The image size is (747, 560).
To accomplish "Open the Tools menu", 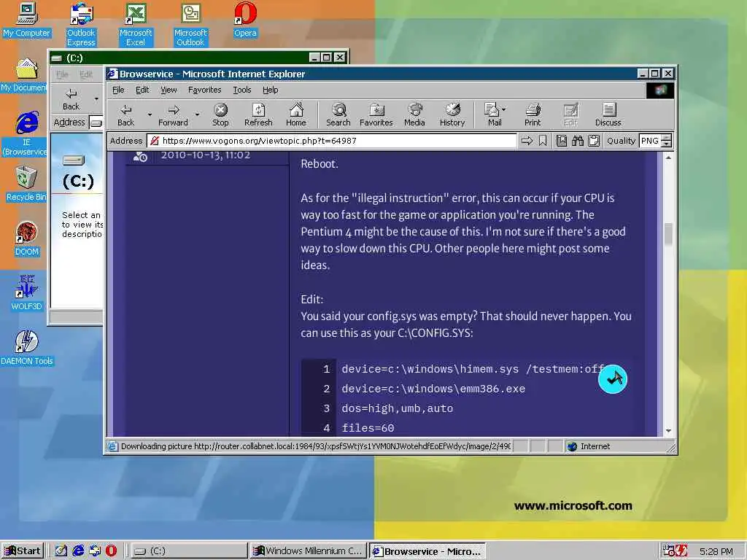I will point(242,90).
